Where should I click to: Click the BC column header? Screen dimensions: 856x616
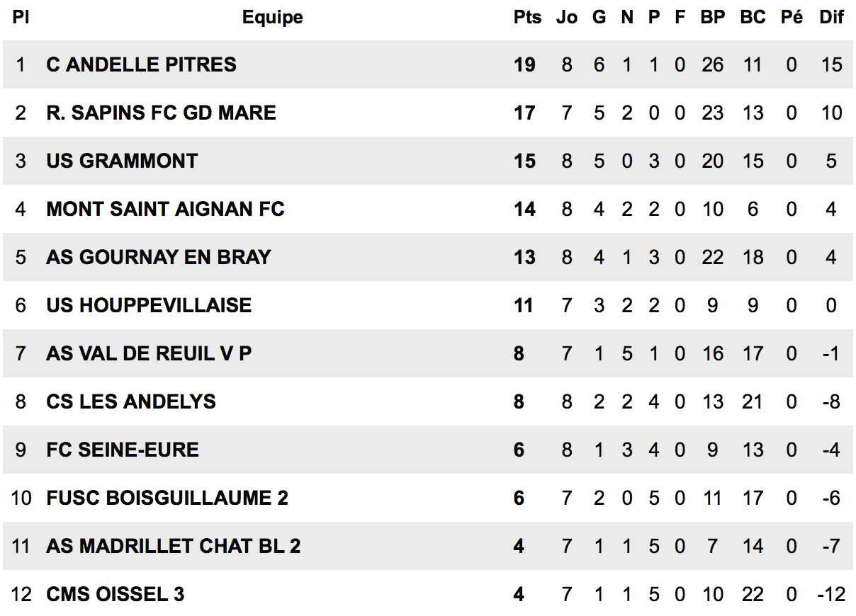(753, 18)
